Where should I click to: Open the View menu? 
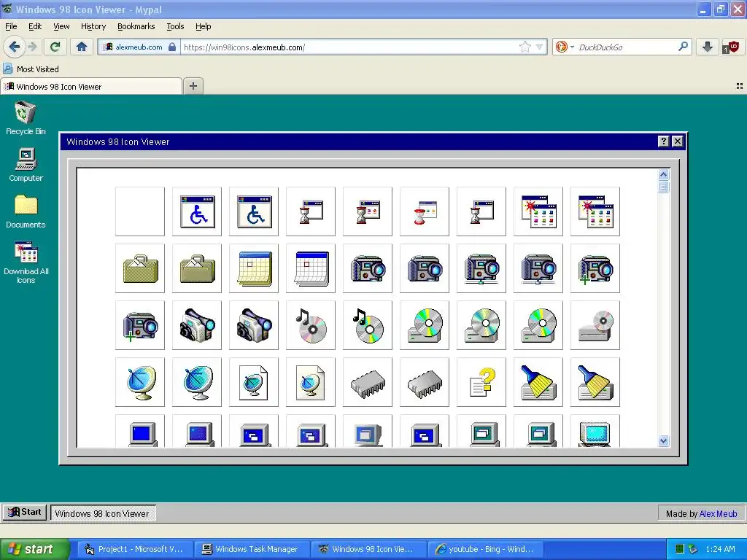pos(61,26)
